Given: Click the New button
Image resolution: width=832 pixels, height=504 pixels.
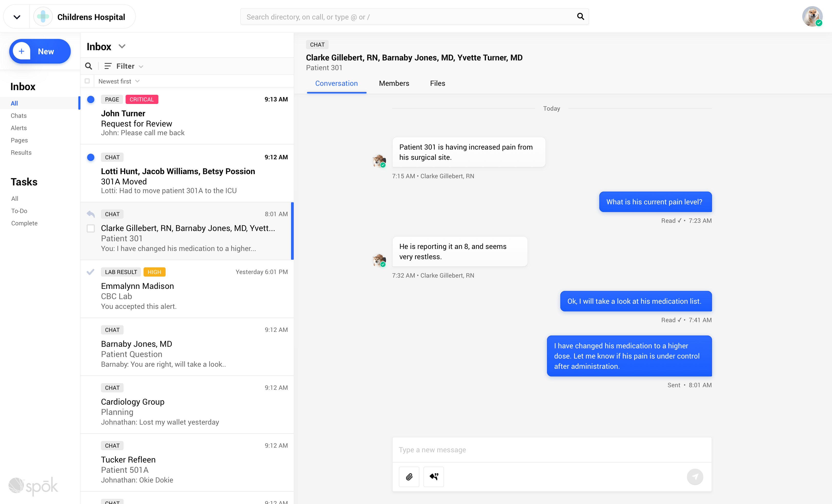Looking at the screenshot, I should pos(40,51).
